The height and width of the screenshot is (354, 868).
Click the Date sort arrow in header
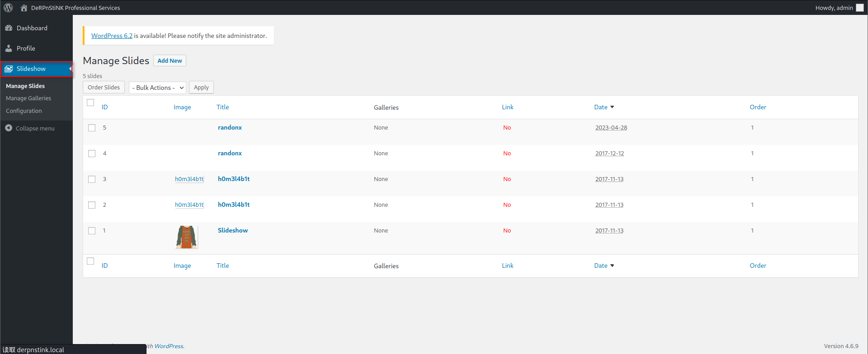click(612, 107)
